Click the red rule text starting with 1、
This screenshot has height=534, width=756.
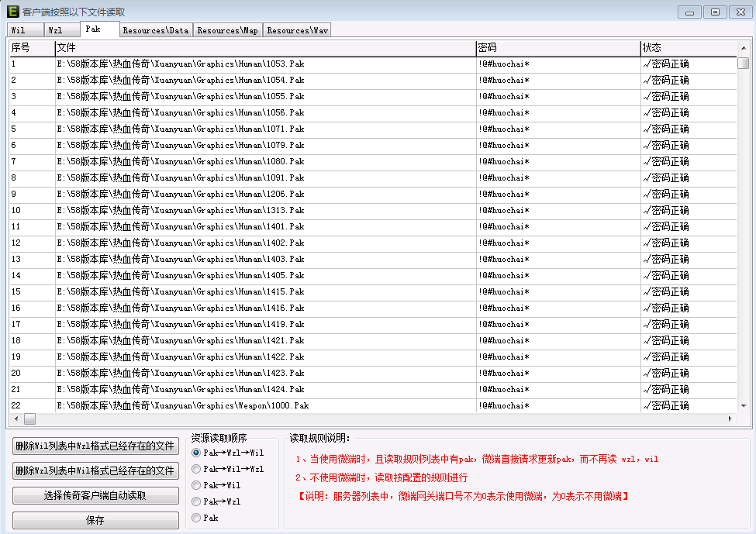(x=477, y=460)
